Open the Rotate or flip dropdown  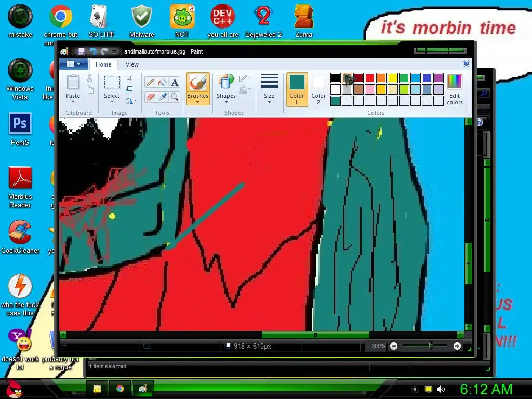pyautogui.click(x=131, y=101)
